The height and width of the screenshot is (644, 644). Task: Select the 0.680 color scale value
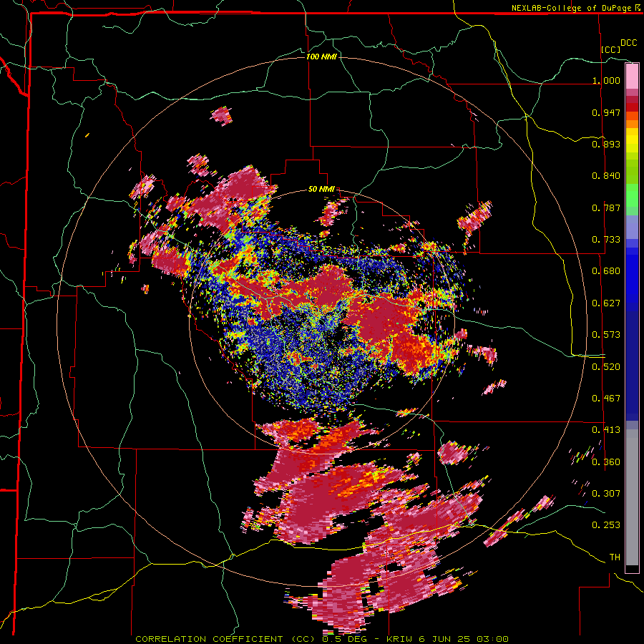pyautogui.click(x=606, y=271)
